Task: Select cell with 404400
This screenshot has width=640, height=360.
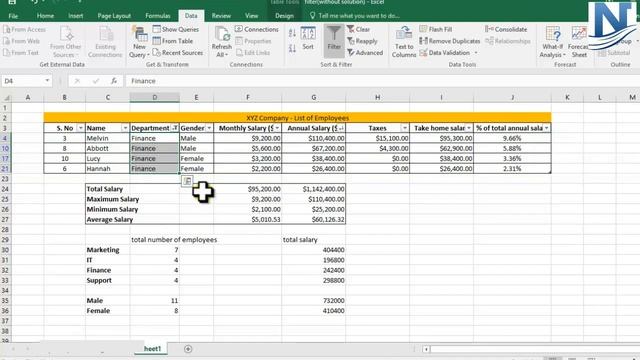Action: tap(313, 250)
